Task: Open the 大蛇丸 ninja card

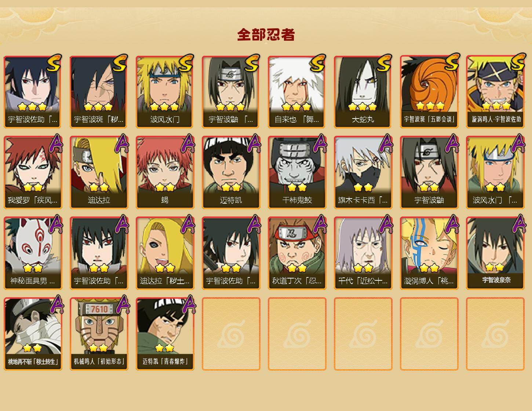Action: (363, 92)
